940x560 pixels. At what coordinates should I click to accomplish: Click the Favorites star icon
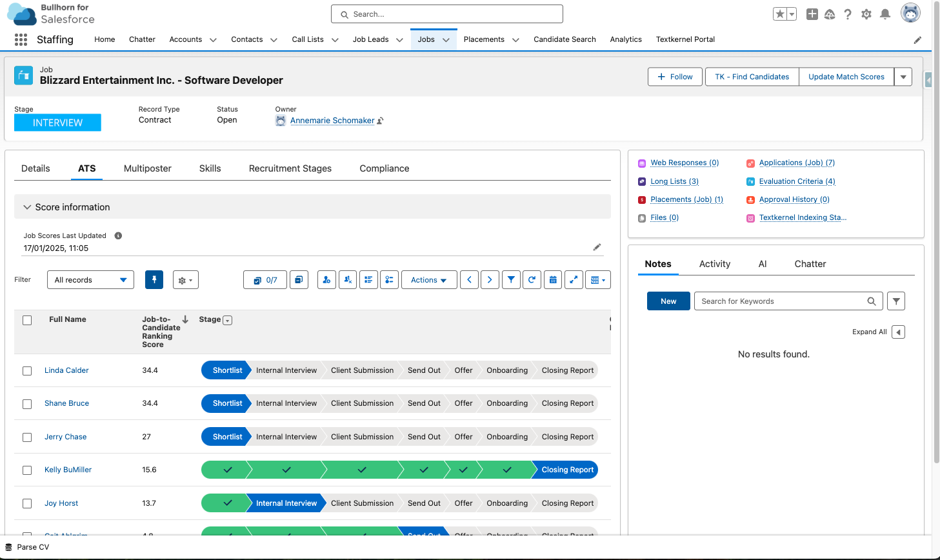click(780, 14)
